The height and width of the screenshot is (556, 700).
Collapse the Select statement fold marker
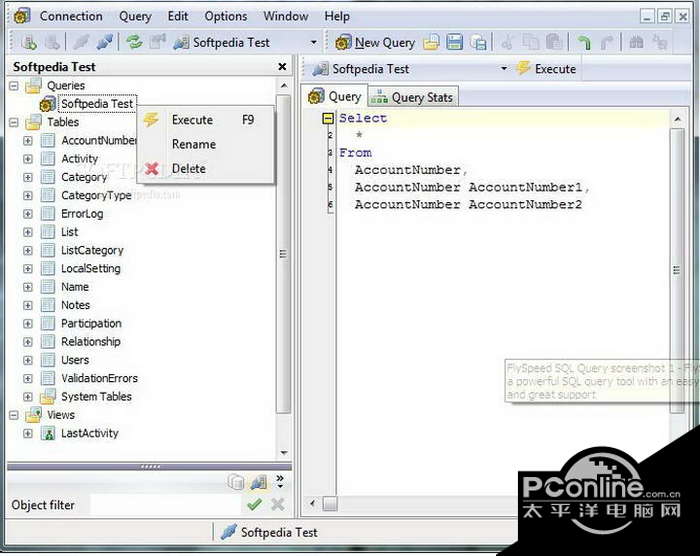coord(328,118)
